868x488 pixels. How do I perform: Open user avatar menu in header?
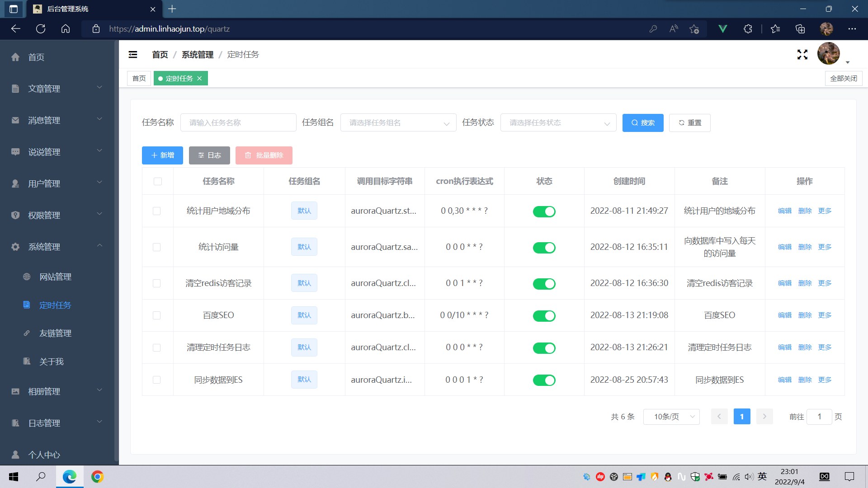[x=829, y=54]
